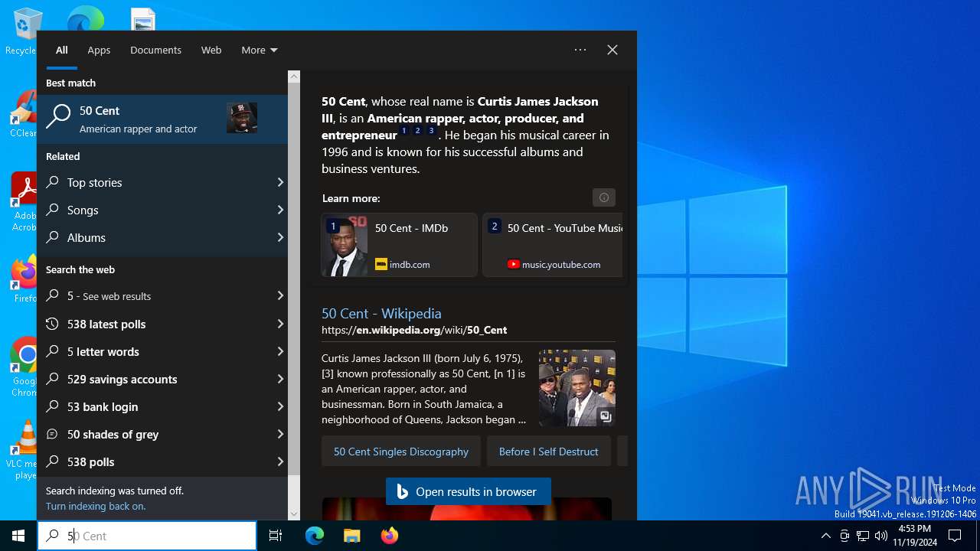Select the 50 Cent best match result

click(162, 119)
